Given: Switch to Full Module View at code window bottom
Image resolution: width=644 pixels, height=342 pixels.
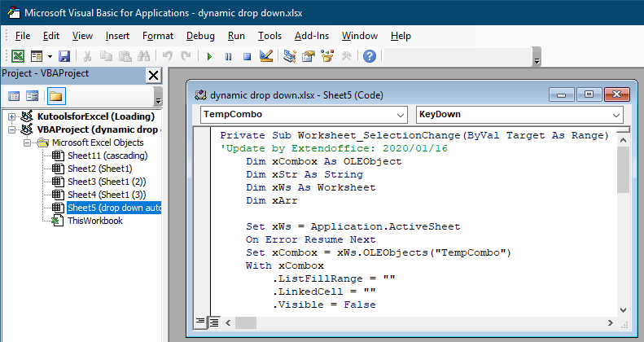Looking at the screenshot, I should (213, 322).
